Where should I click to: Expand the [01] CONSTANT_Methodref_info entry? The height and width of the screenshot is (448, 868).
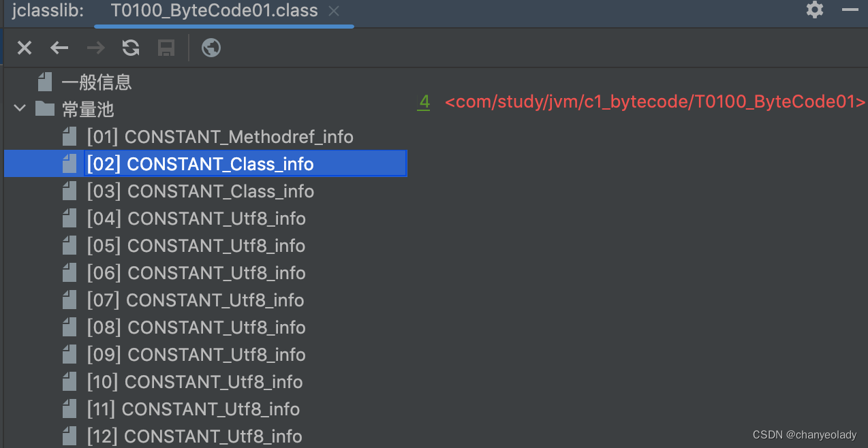(x=219, y=136)
